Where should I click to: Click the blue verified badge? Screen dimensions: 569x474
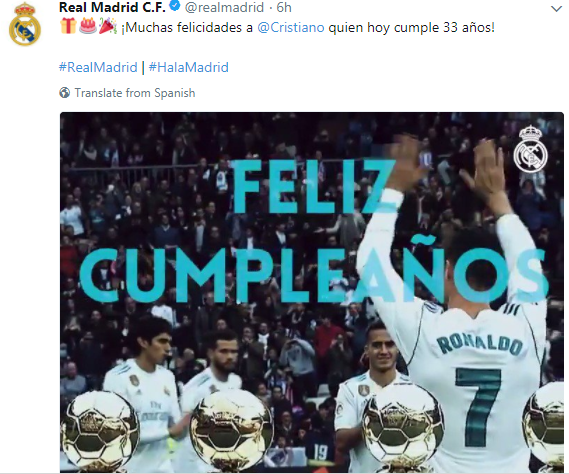point(175,7)
